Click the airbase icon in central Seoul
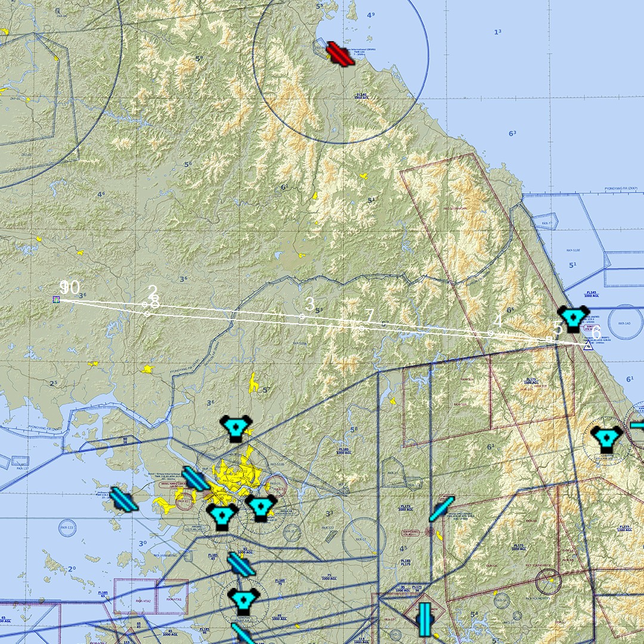Image resolution: width=644 pixels, height=644 pixels. [x=261, y=507]
